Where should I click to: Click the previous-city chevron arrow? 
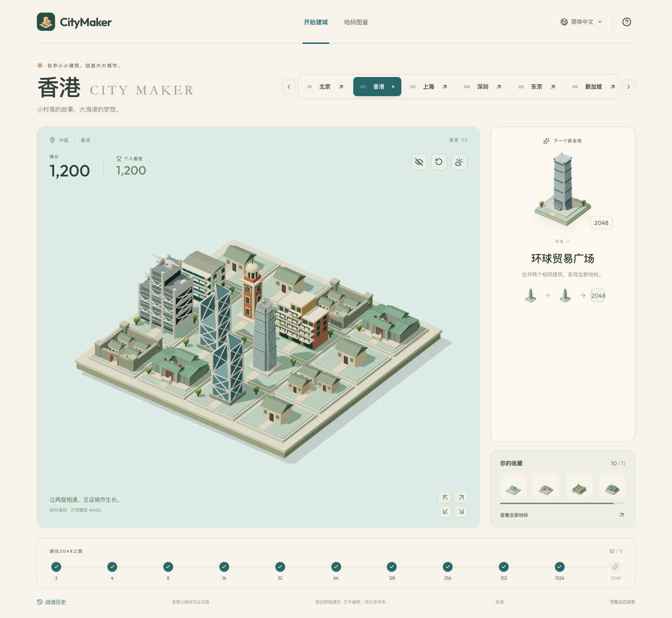click(x=289, y=87)
